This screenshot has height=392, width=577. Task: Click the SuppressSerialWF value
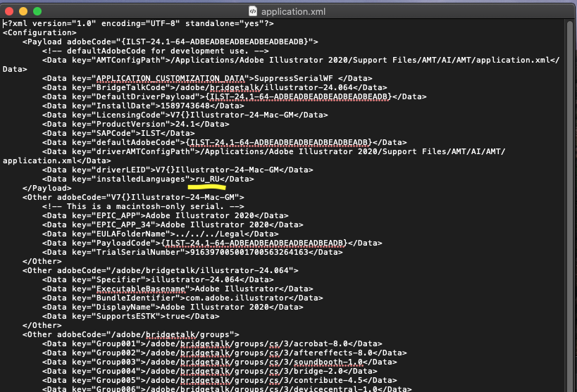(x=293, y=79)
